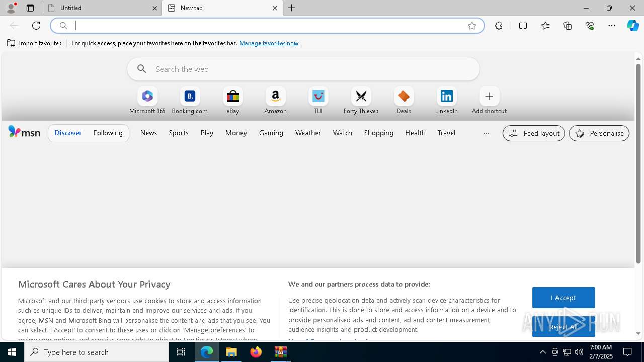Open the Amazon shortcut tile

(x=276, y=101)
